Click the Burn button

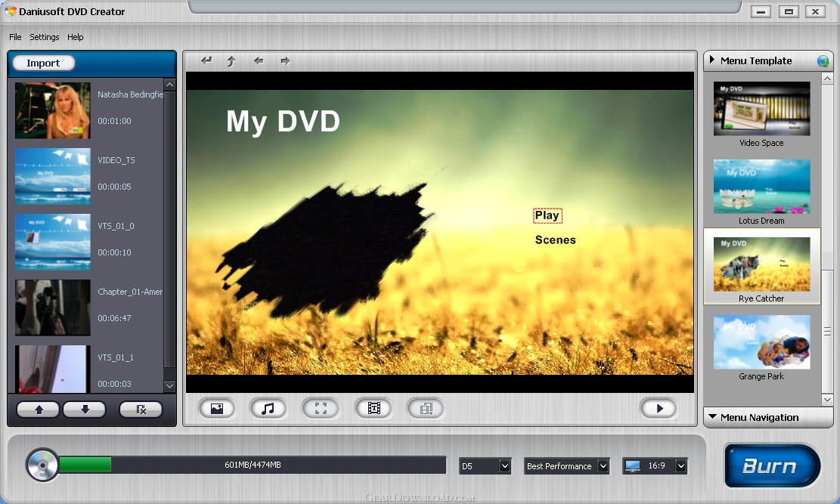tap(771, 465)
